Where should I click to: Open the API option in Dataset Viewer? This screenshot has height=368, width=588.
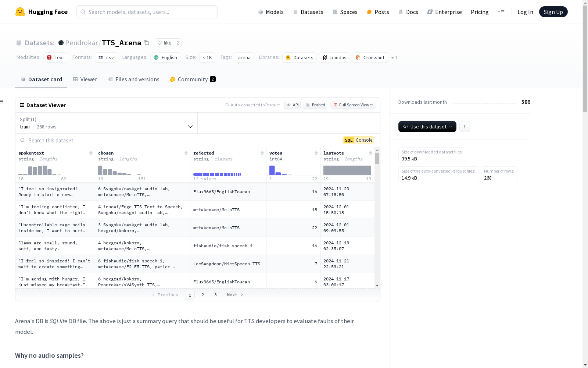pos(293,105)
